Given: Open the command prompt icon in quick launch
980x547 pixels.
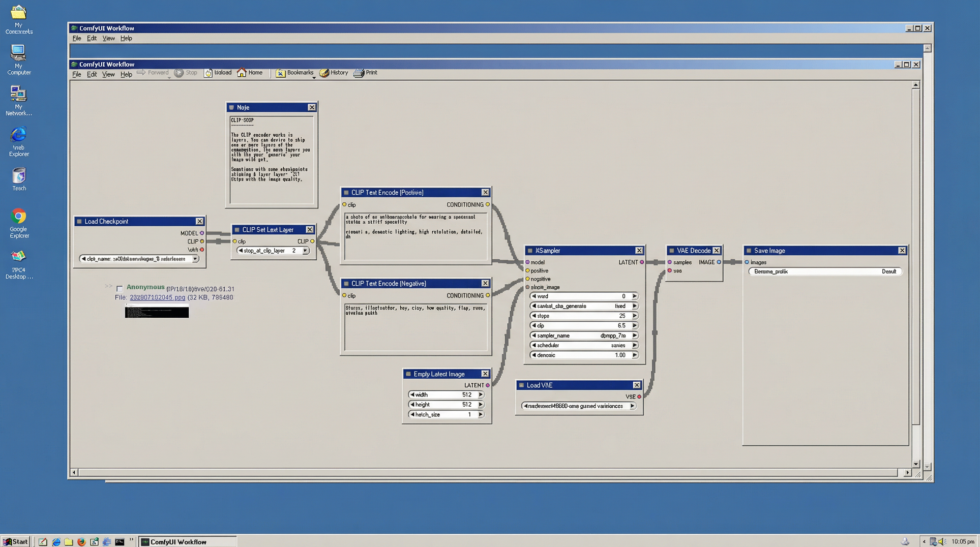Looking at the screenshot, I should (120, 542).
